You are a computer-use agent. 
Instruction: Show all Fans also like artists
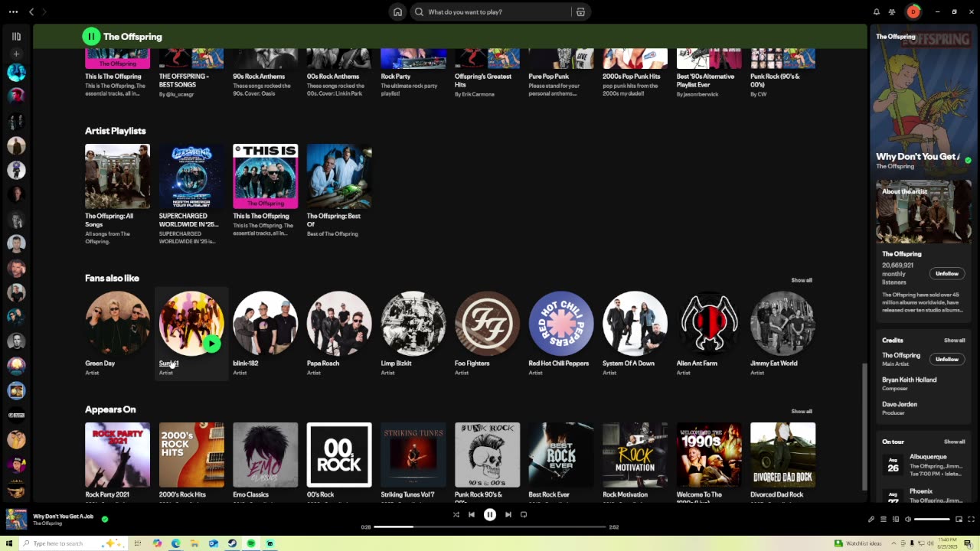(x=802, y=280)
